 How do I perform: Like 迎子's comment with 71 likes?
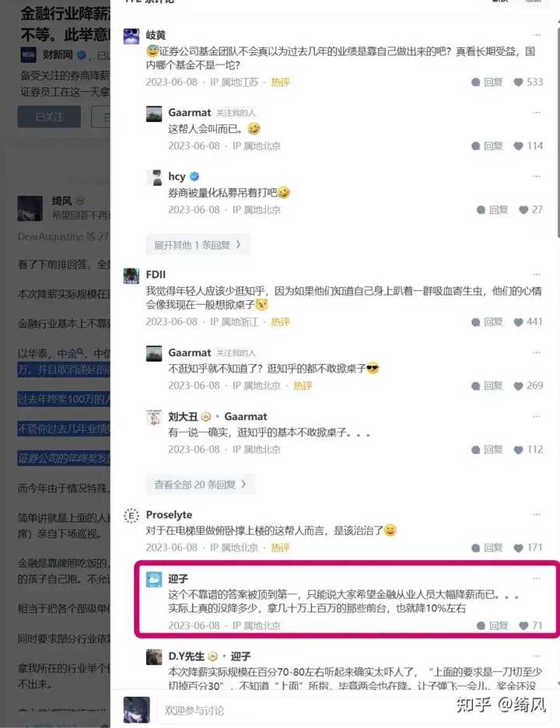pyautogui.click(x=530, y=625)
